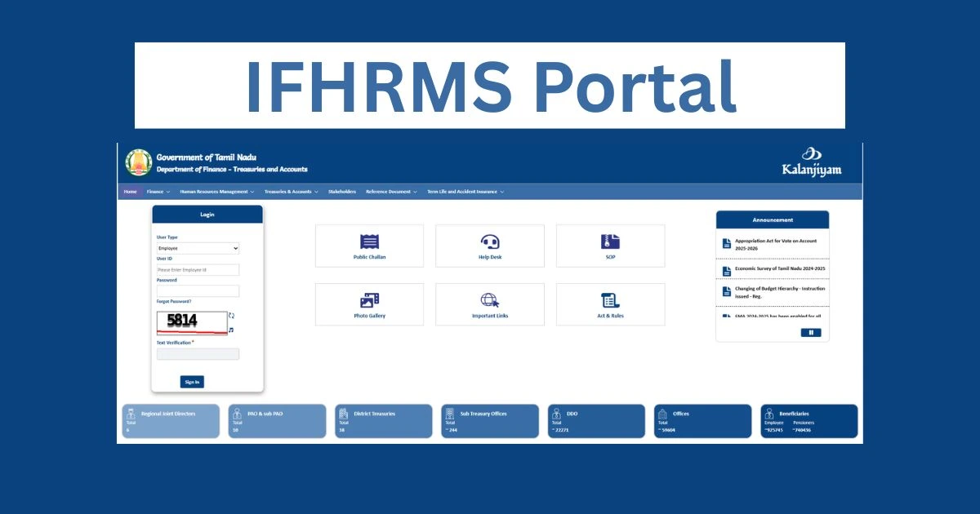Open the Stakeholders menu item
The width and height of the screenshot is (980, 514).
pos(342,192)
